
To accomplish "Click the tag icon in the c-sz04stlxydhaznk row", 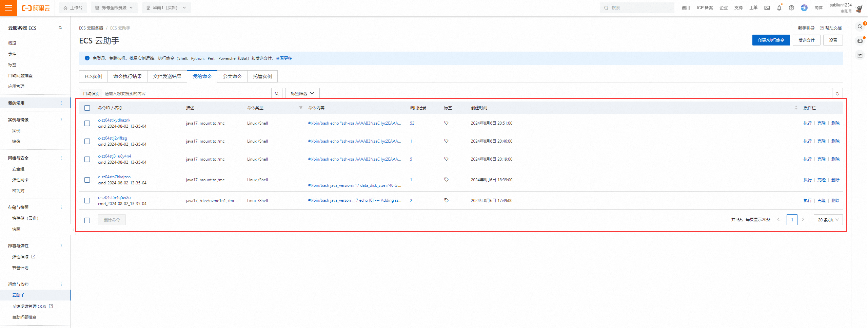I will click(446, 123).
